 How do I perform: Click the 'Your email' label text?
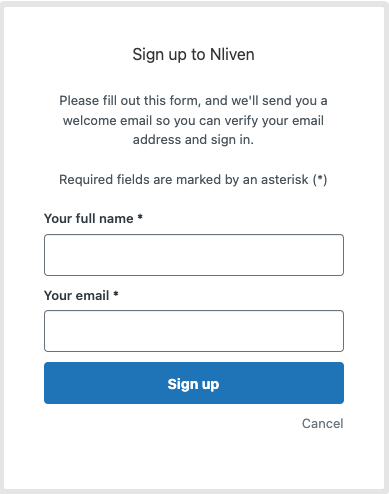pos(76,295)
